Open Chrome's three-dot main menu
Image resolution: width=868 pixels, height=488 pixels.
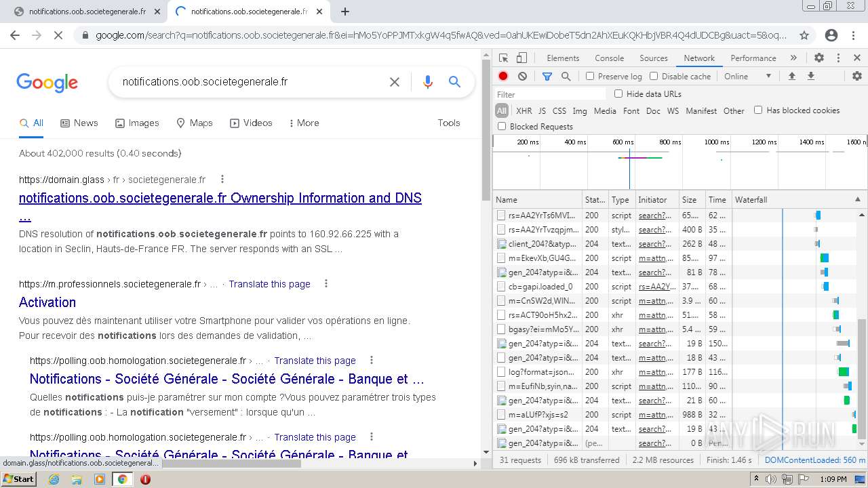854,35
